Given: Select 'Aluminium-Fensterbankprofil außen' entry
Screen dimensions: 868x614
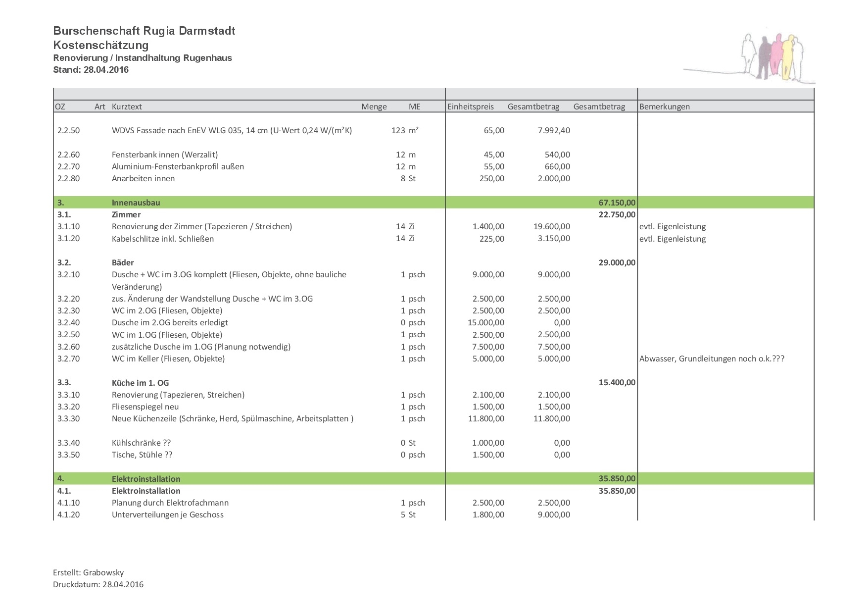Looking at the screenshot, I should [178, 167].
